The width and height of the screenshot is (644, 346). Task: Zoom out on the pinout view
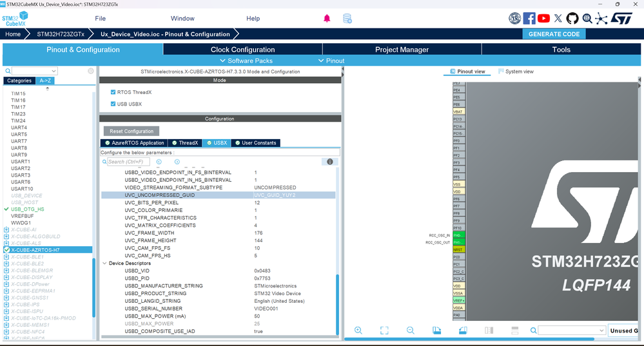[x=410, y=331]
